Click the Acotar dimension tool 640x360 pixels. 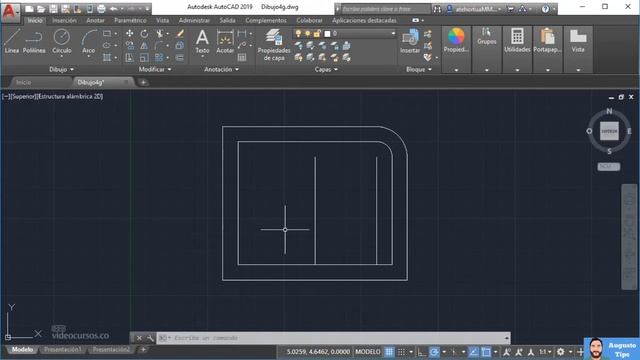pos(225,42)
